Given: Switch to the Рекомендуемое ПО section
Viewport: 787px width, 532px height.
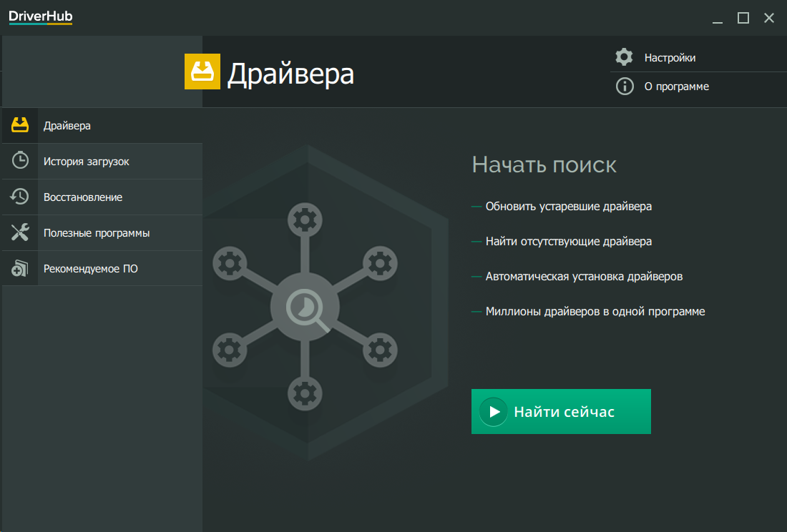Looking at the screenshot, I should click(91, 269).
